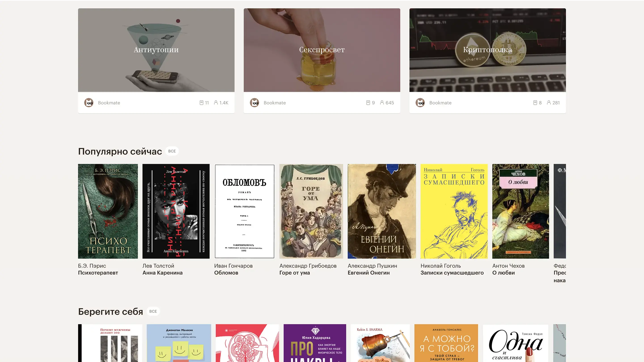The height and width of the screenshot is (362, 644).
Task: Open the Секспросвет shelf cover
Action: click(322, 50)
